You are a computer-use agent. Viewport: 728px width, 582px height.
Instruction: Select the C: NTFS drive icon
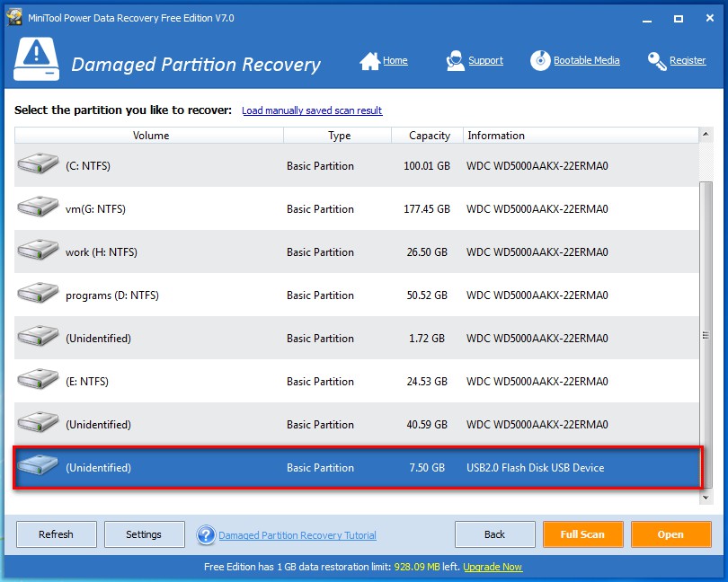pyautogui.click(x=38, y=166)
